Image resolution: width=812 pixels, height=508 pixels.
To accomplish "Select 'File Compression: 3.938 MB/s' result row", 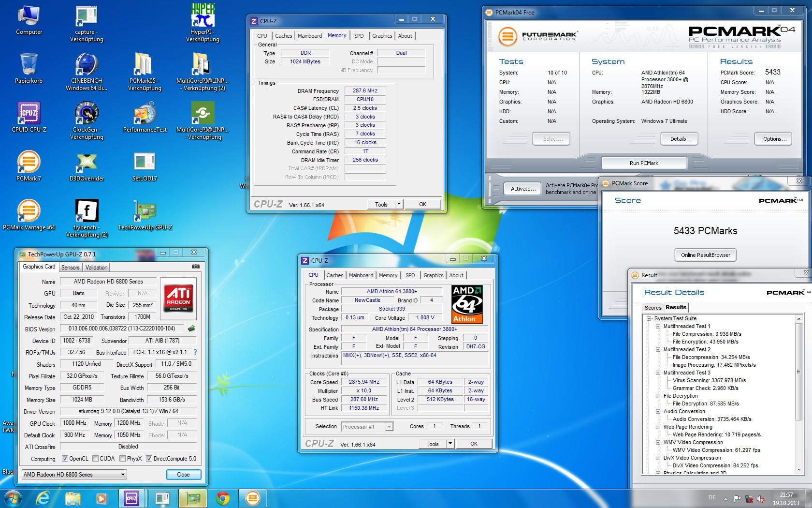I will pyautogui.click(x=707, y=334).
